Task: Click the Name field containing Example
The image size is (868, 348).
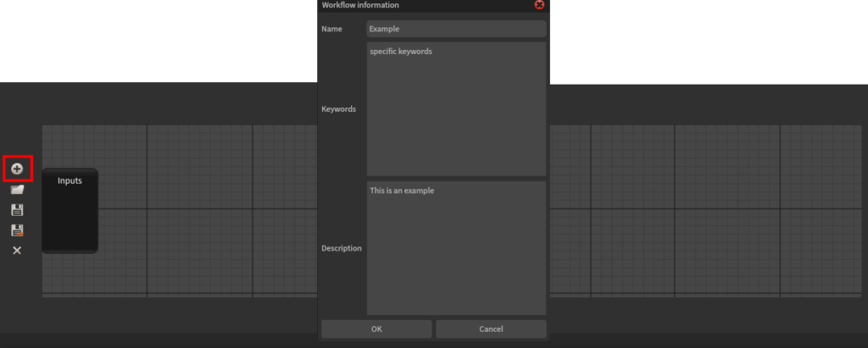Action: pos(456,29)
